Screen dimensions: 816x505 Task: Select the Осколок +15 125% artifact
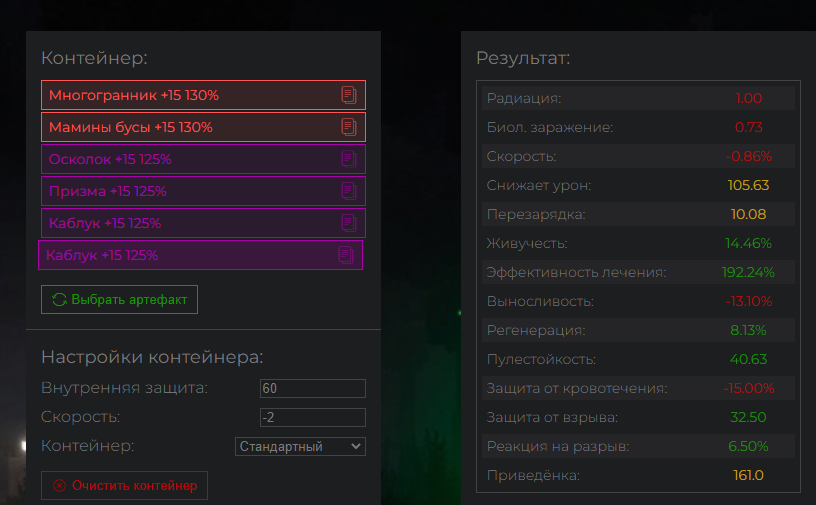click(203, 159)
